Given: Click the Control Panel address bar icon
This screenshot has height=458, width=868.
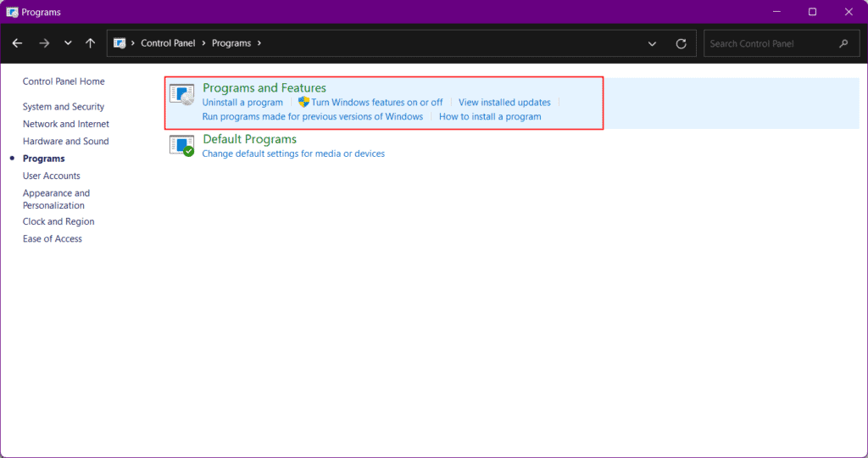Looking at the screenshot, I should (x=119, y=43).
